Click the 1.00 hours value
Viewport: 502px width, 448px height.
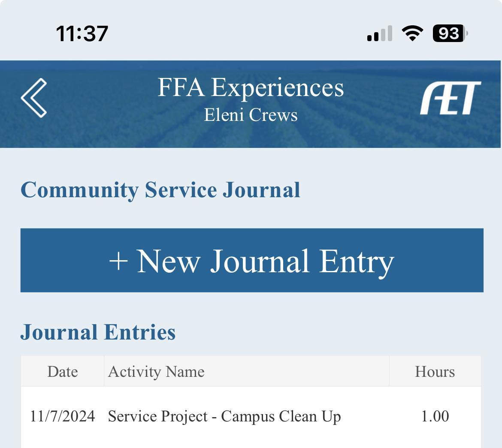(x=435, y=416)
